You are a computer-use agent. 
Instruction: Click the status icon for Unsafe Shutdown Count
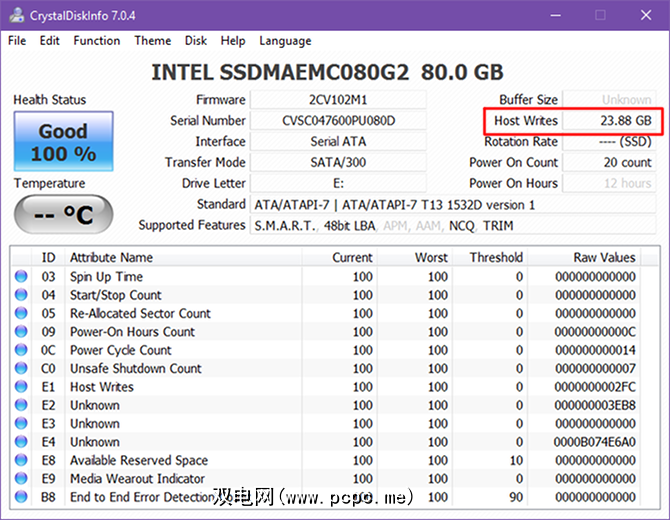tap(22, 369)
